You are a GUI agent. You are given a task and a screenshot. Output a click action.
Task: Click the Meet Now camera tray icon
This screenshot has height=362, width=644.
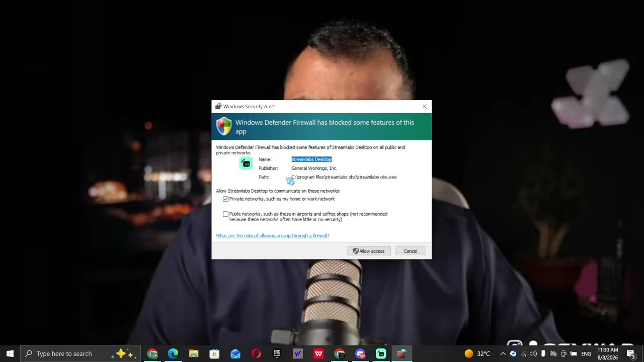[x=563, y=353]
